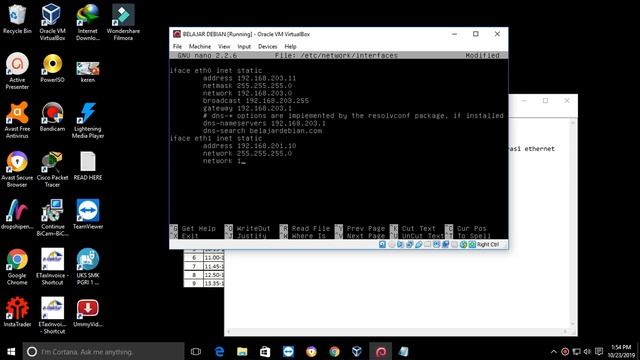Image resolution: width=640 pixels, height=360 pixels.
Task: Click the shared folders icon in VM status bar
Action: coord(427,244)
